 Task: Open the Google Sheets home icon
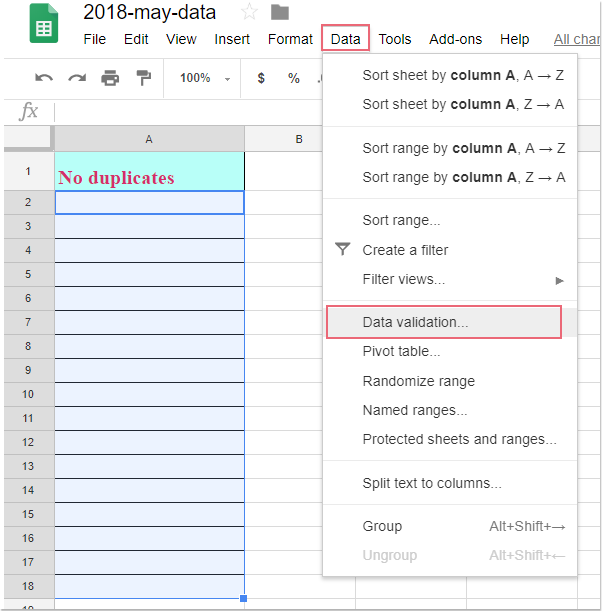[x=44, y=23]
